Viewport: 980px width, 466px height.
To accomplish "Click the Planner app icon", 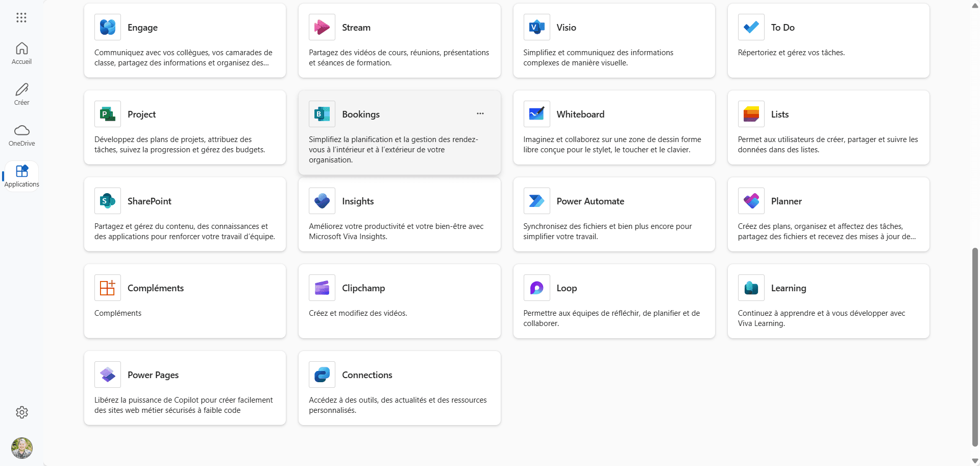I will pos(751,201).
